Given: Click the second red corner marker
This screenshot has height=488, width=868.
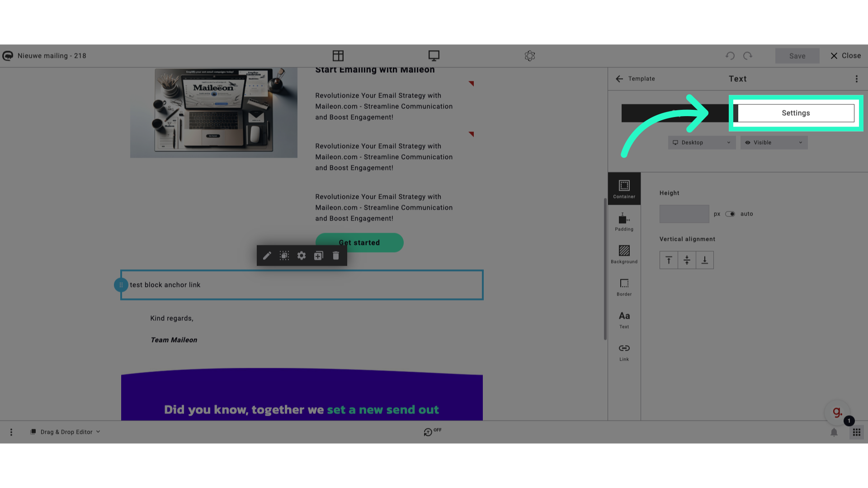Looking at the screenshot, I should tap(471, 134).
